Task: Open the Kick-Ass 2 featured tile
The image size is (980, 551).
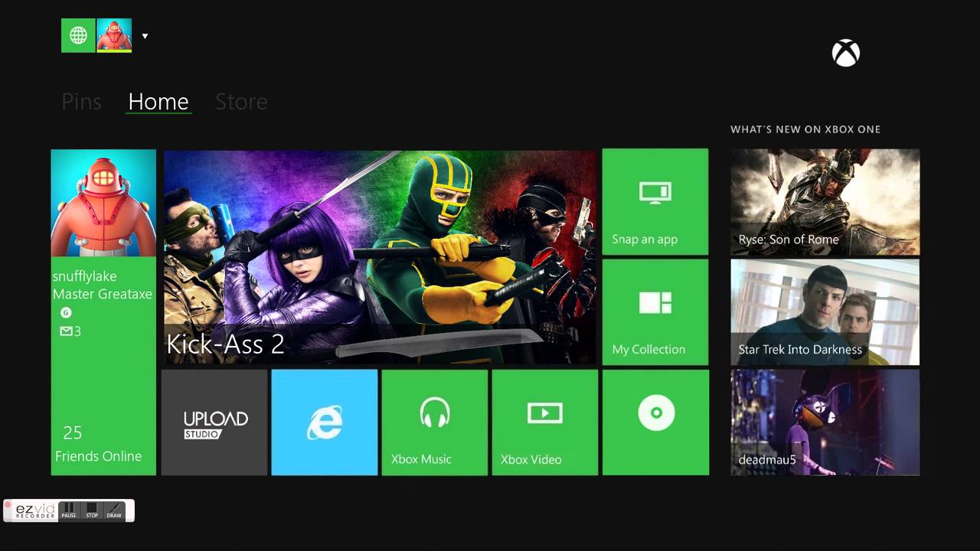Action: tap(380, 256)
